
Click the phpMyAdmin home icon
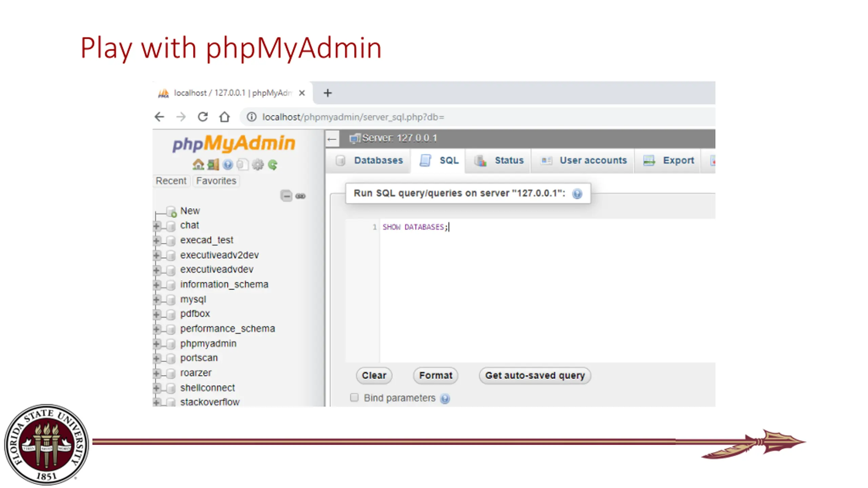pyautogui.click(x=198, y=165)
